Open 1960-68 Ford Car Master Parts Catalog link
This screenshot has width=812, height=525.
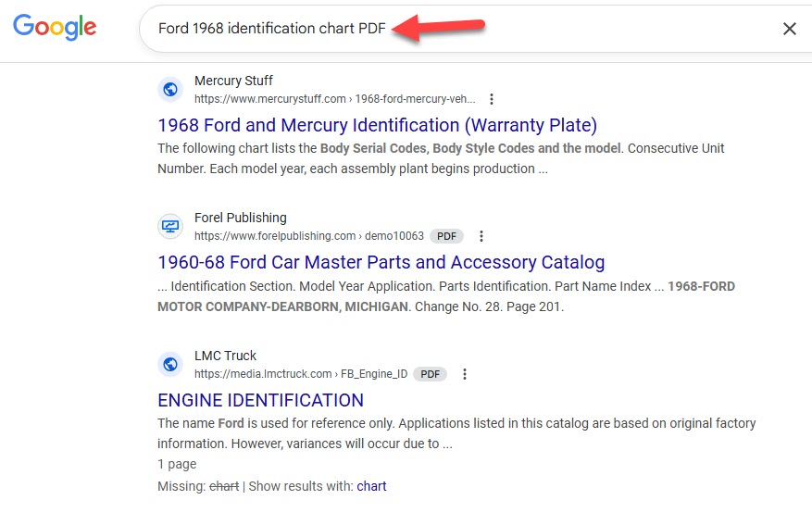click(381, 263)
